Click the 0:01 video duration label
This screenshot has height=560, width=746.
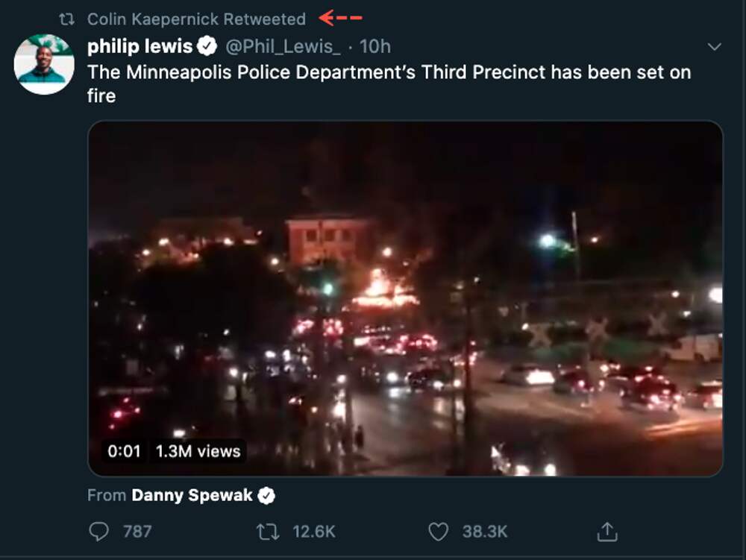124,451
